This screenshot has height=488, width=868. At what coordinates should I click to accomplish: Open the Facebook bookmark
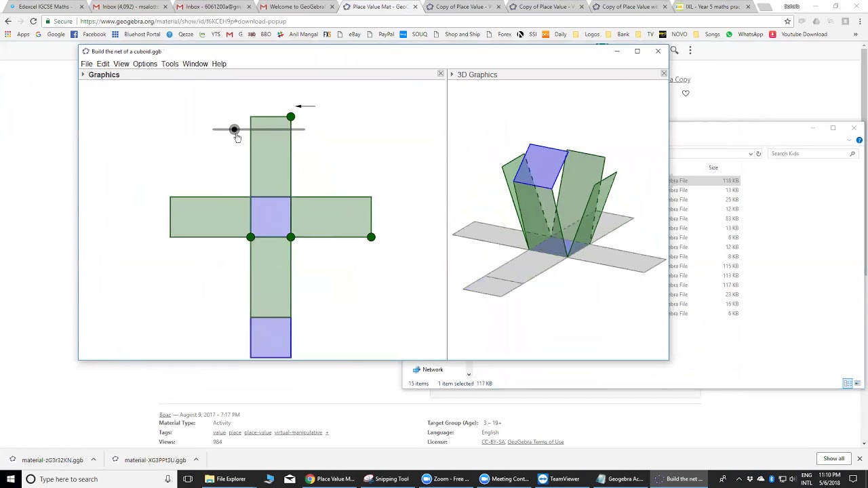click(89, 34)
